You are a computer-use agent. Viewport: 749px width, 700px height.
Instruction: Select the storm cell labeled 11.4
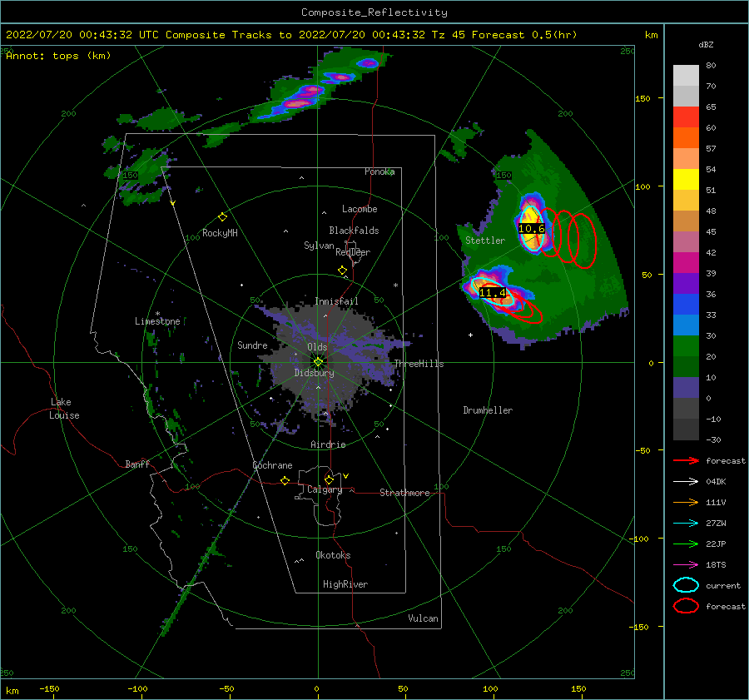[492, 292]
